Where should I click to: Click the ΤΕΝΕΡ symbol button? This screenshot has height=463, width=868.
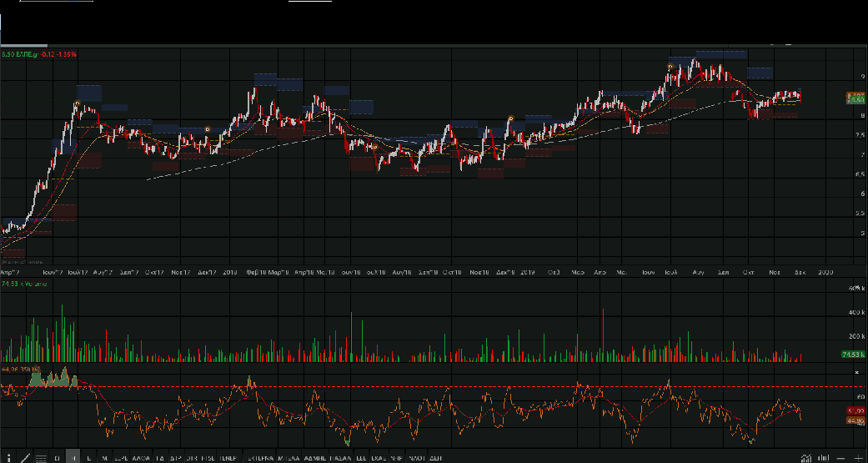click(x=228, y=458)
